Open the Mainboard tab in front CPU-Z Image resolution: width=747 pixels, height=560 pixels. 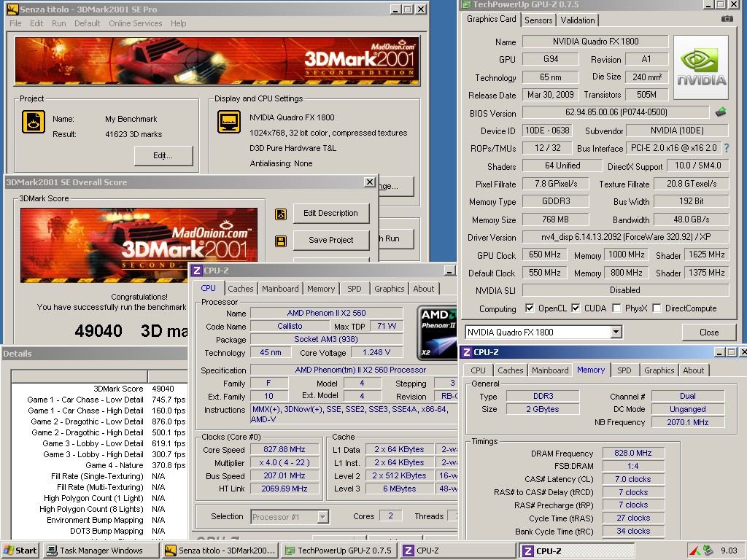click(x=280, y=289)
